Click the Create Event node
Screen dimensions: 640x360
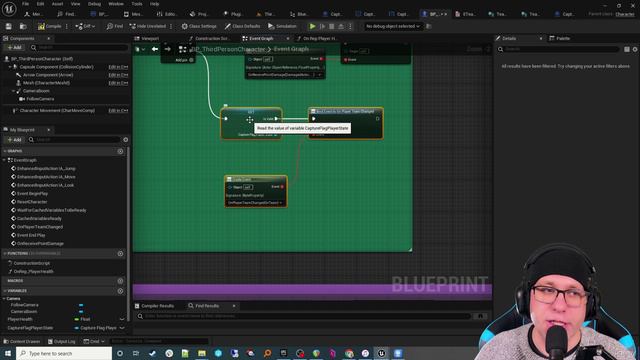[256, 191]
